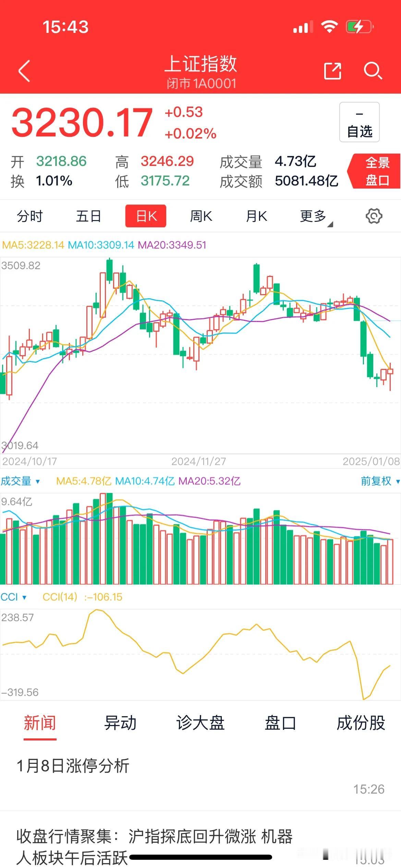Tap the turnover amount 5081.48亿
Viewport: 401px width, 868px height.
point(306,181)
